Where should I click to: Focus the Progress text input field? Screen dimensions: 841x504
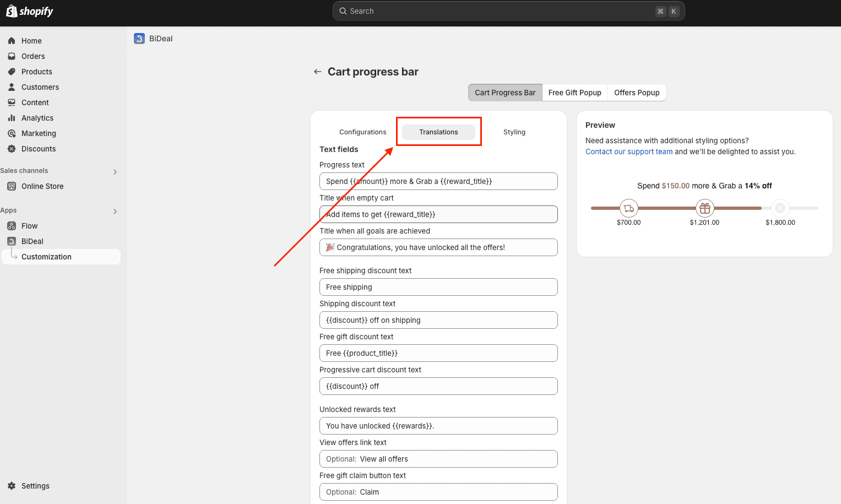pyautogui.click(x=438, y=181)
